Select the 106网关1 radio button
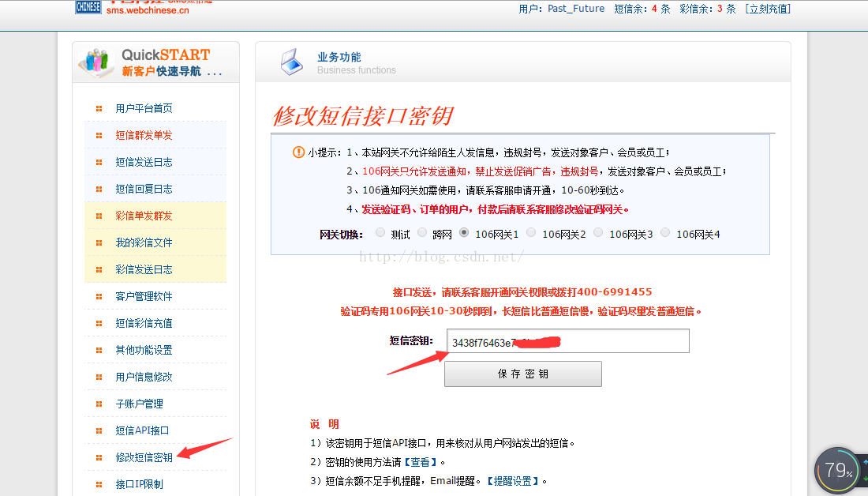 [x=465, y=233]
